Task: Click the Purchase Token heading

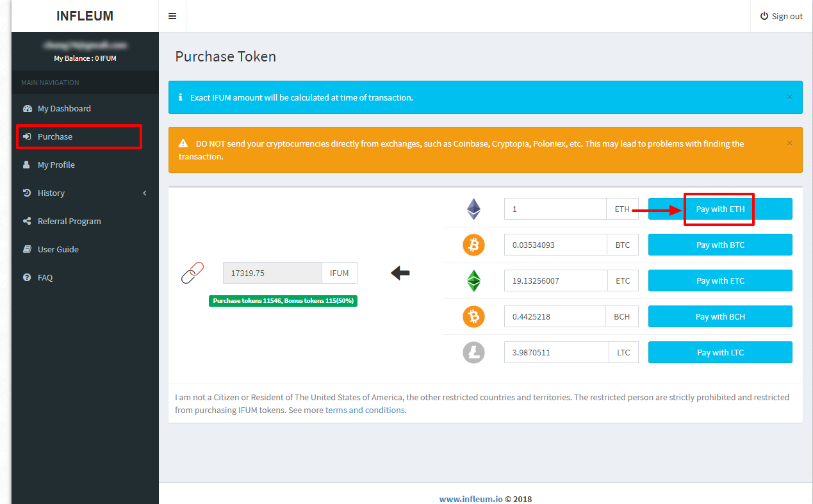Action: click(226, 56)
